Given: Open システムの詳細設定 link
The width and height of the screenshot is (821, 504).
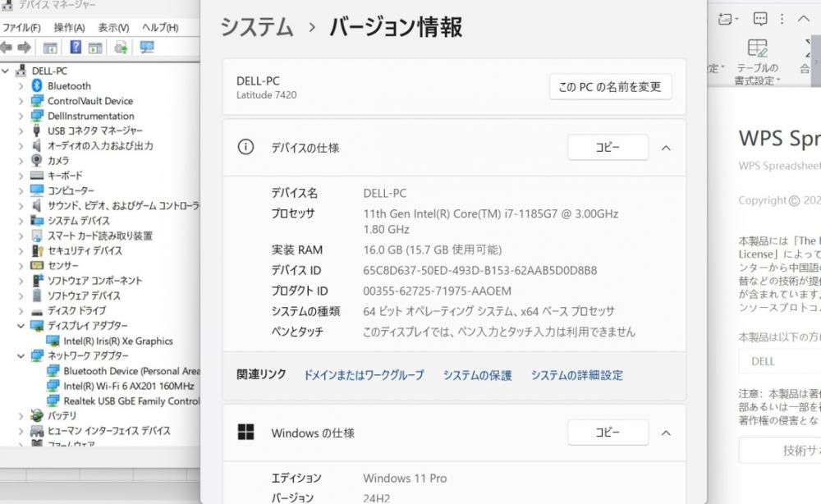Looking at the screenshot, I should coord(577,375).
